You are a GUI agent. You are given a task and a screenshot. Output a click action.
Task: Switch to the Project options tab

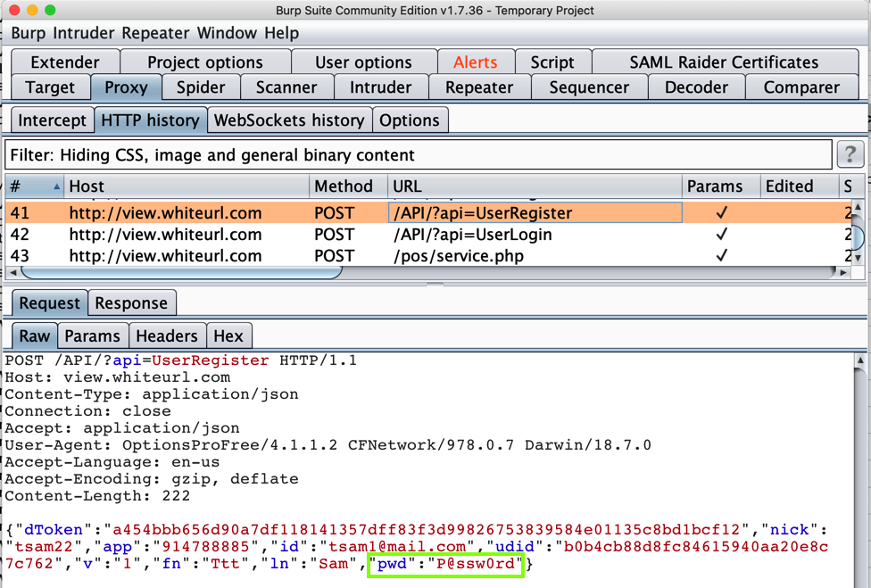[205, 62]
